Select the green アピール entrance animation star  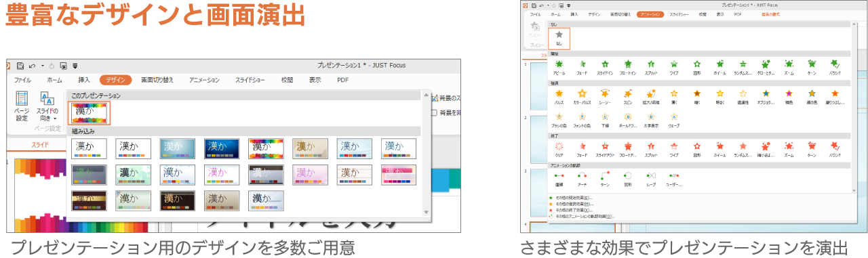(559, 67)
